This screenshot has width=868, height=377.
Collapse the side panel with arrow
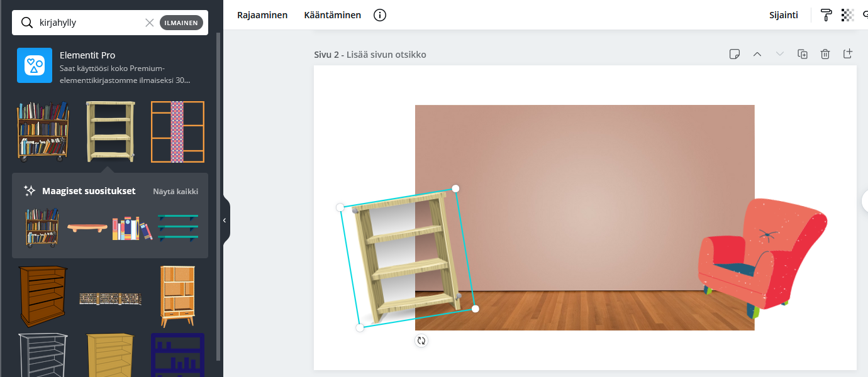225,220
